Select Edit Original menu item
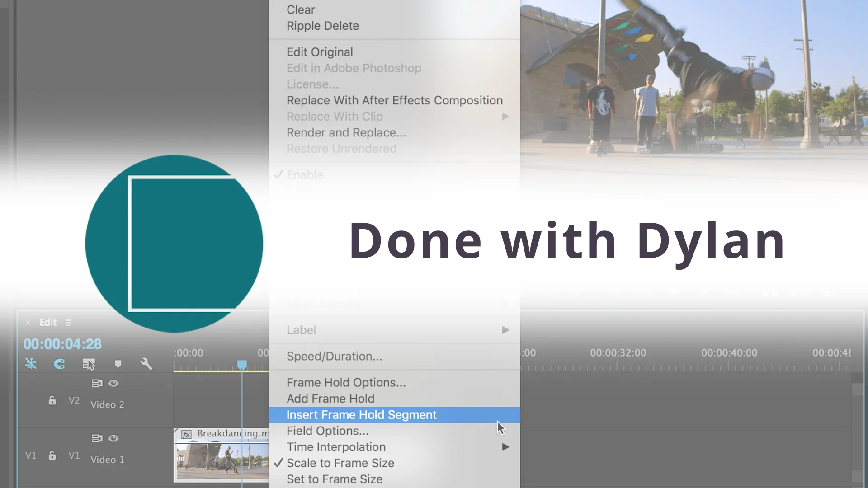The height and width of the screenshot is (488, 868). (320, 52)
